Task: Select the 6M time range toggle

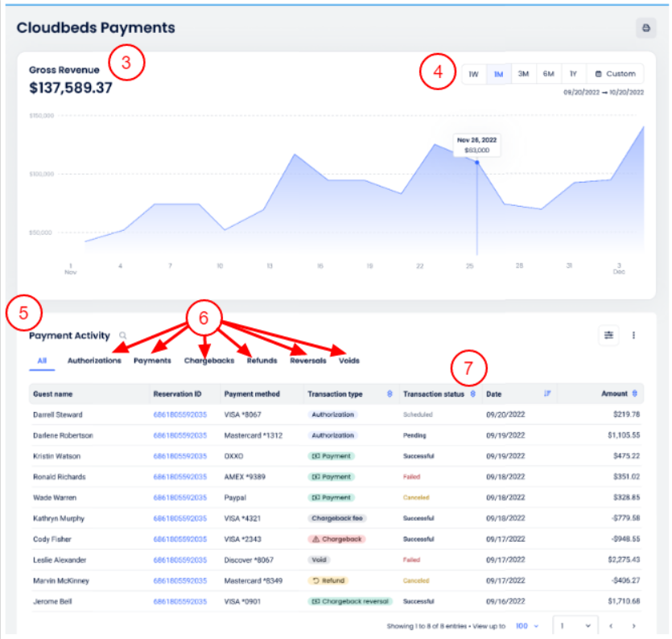Action: point(548,73)
